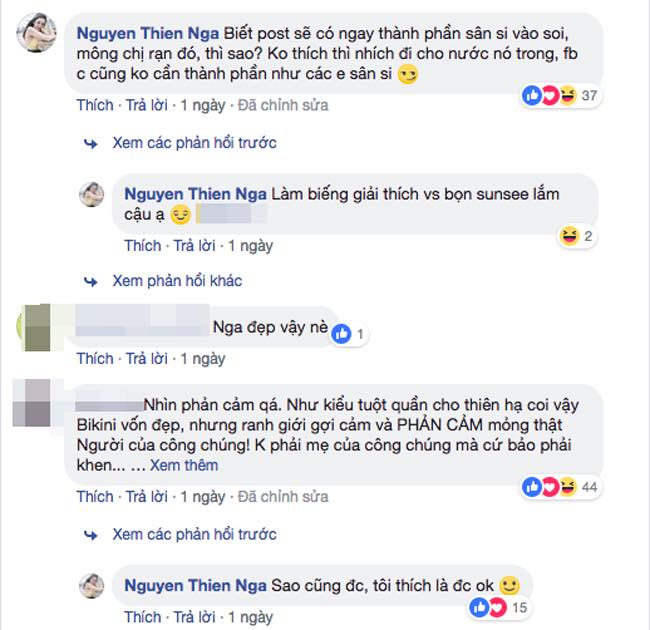This screenshot has height=630, width=650.
Task: View edit history "Đã chỉnh sửa" on top comment
Action: pos(278,104)
